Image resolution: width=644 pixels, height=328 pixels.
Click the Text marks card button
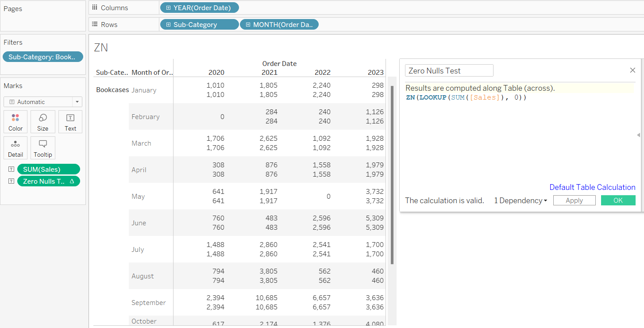point(70,122)
